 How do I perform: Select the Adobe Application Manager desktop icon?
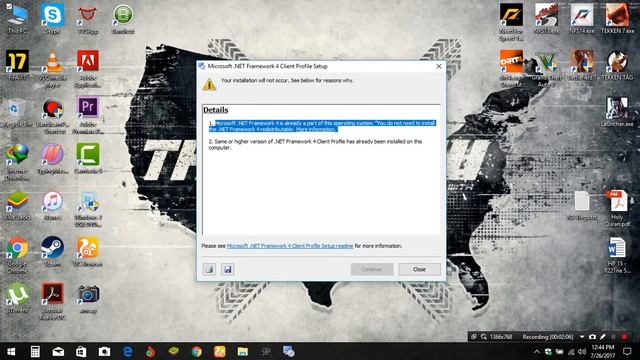coord(88,69)
